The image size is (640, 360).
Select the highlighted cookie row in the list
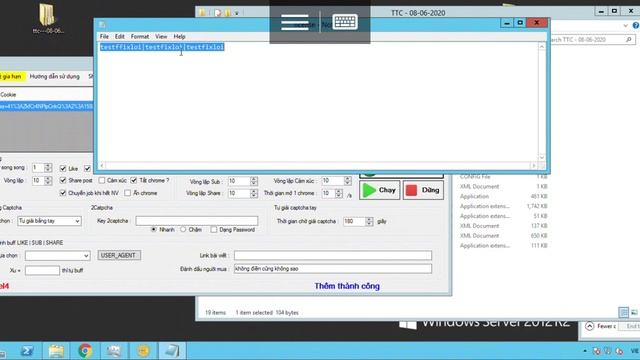(47, 106)
